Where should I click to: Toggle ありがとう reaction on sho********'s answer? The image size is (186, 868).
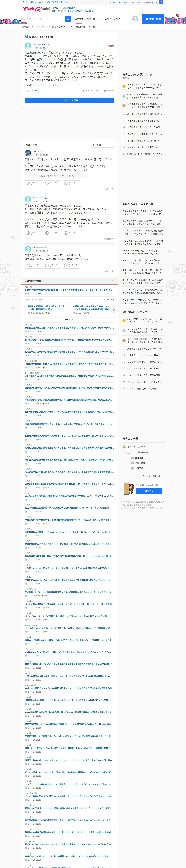[x=72, y=265]
